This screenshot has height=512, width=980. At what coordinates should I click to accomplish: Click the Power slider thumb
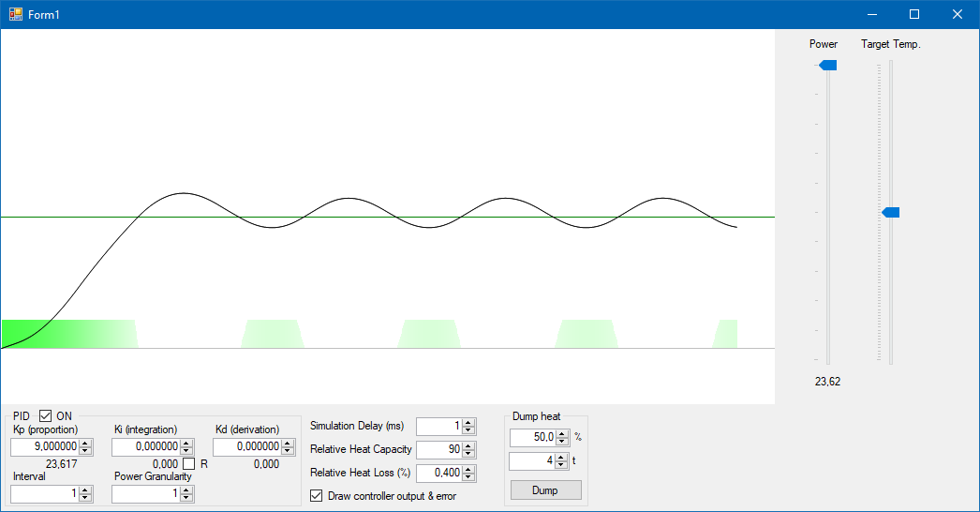pos(828,65)
